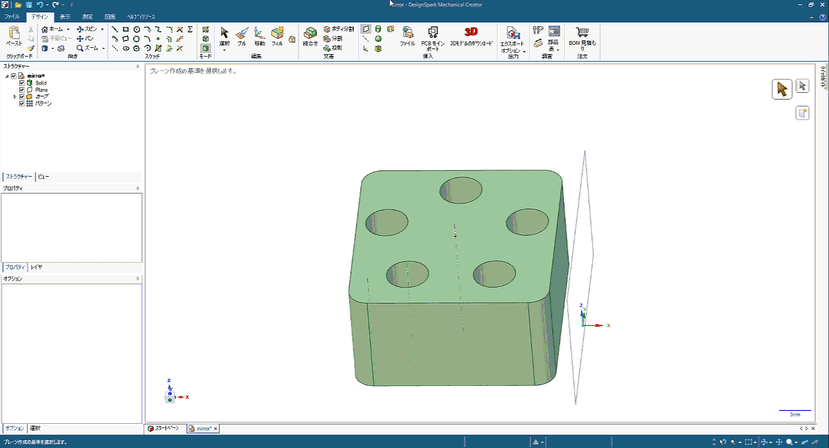Click the ファイル insert file icon
This screenshot has width=829, height=448.
pyautogui.click(x=408, y=33)
